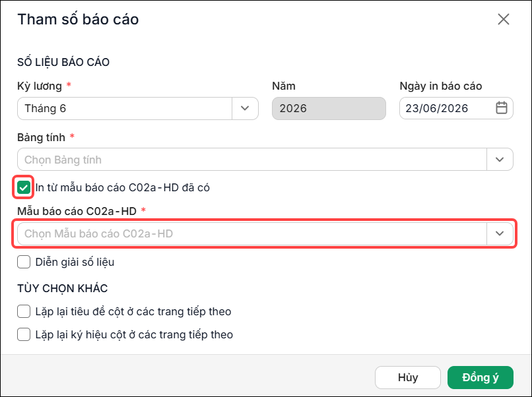Expand the Kỳ lương dropdown arrow

tap(245, 108)
